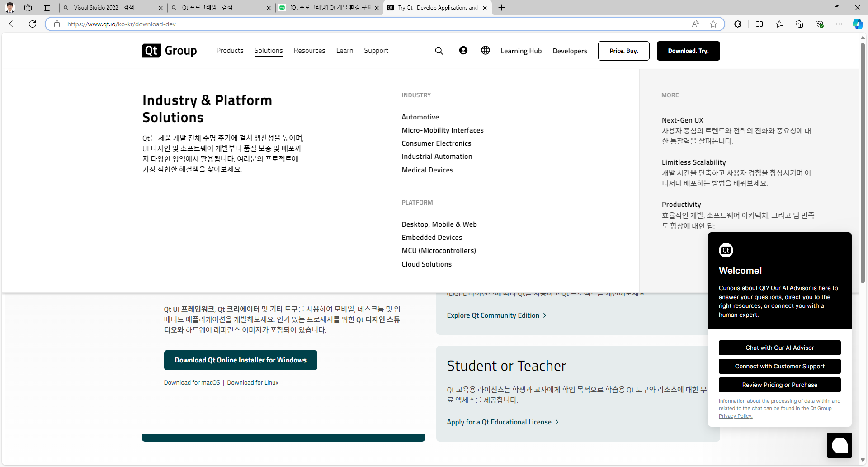This screenshot has width=868, height=467.
Task: Open the Copilot sidebar icon
Action: click(x=858, y=24)
